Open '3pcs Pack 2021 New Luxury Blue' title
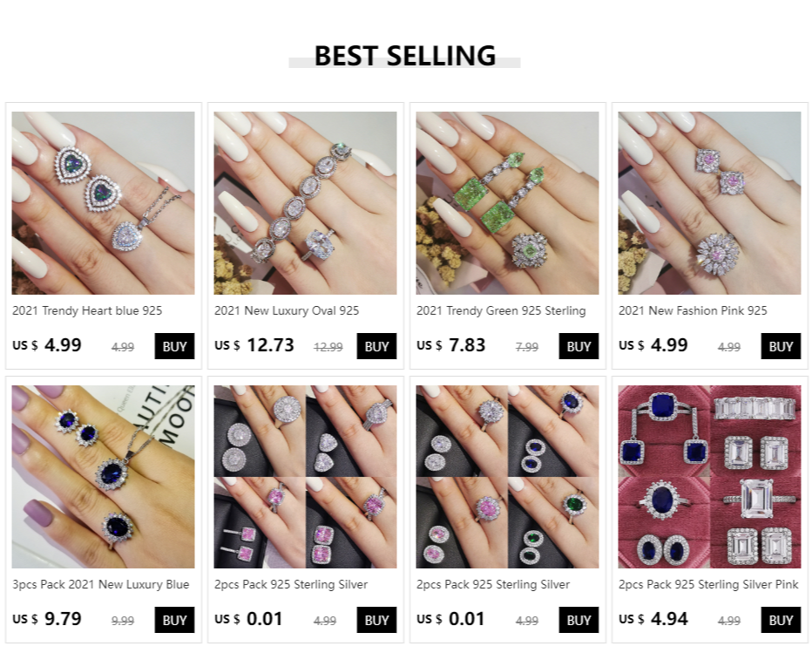The image size is (812, 653). (100, 584)
